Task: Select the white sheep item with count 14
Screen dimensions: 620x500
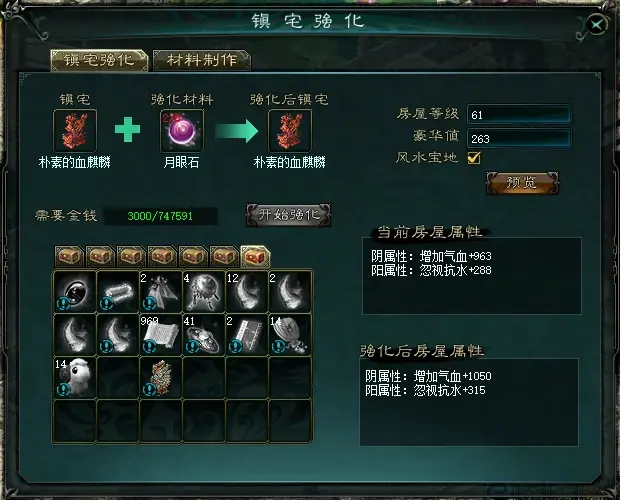Action: [75, 377]
